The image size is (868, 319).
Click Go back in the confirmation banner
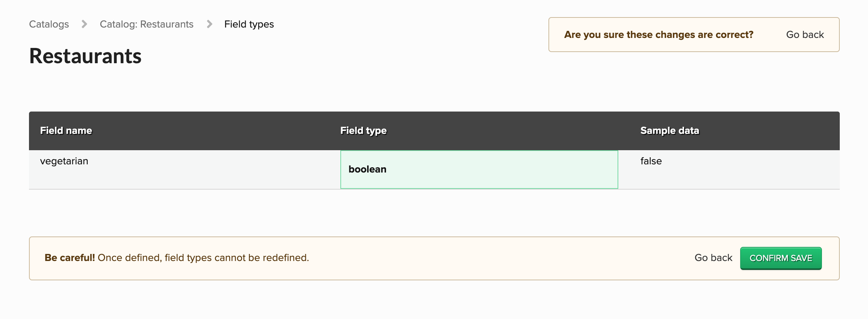805,34
